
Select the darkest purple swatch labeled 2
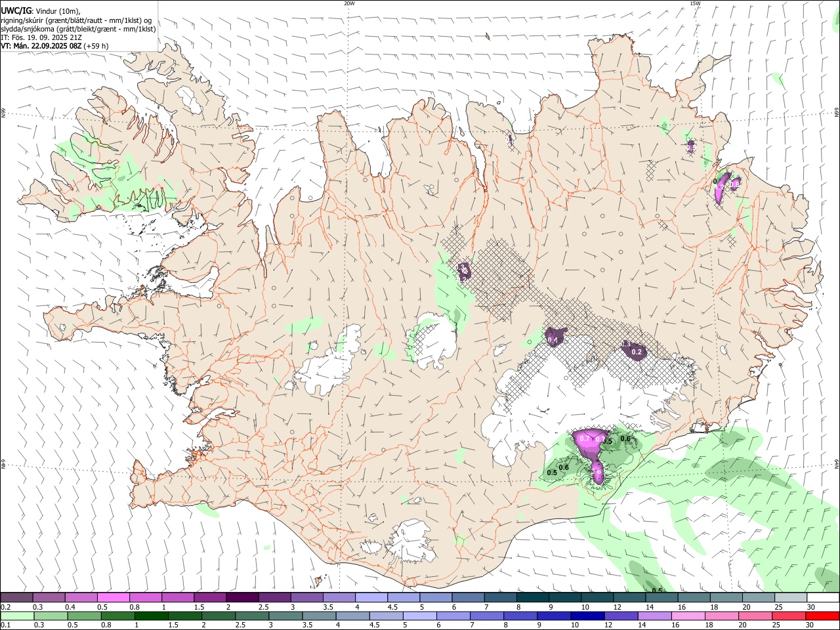pyautogui.click(x=241, y=597)
